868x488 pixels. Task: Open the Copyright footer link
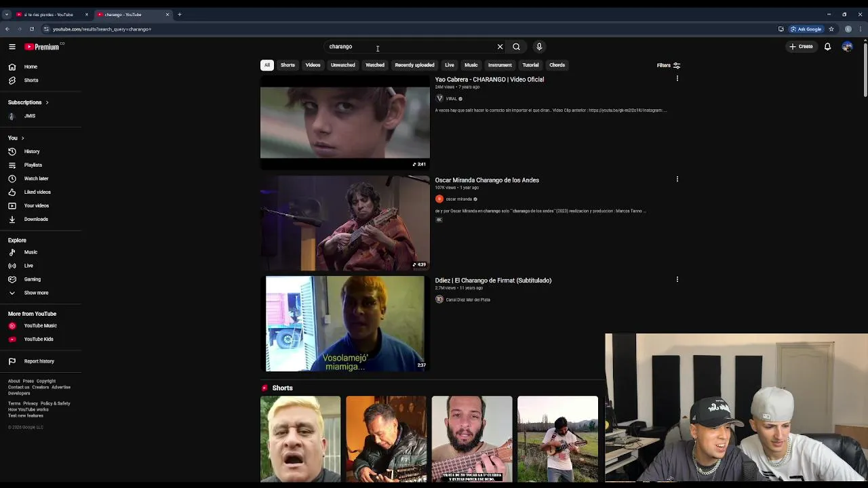coord(46,381)
